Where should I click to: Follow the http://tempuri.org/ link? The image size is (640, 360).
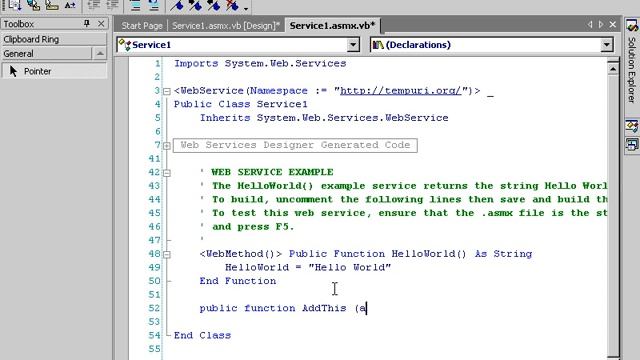point(400,91)
